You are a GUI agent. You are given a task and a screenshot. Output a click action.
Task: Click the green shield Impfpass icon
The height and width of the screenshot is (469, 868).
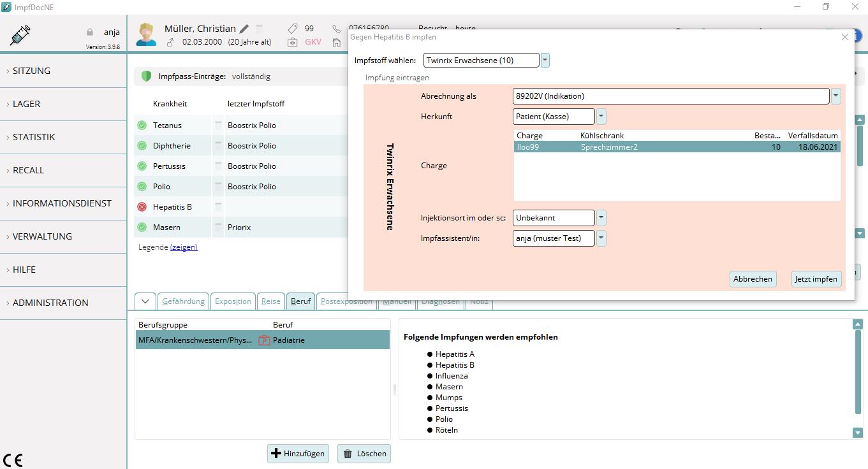146,76
